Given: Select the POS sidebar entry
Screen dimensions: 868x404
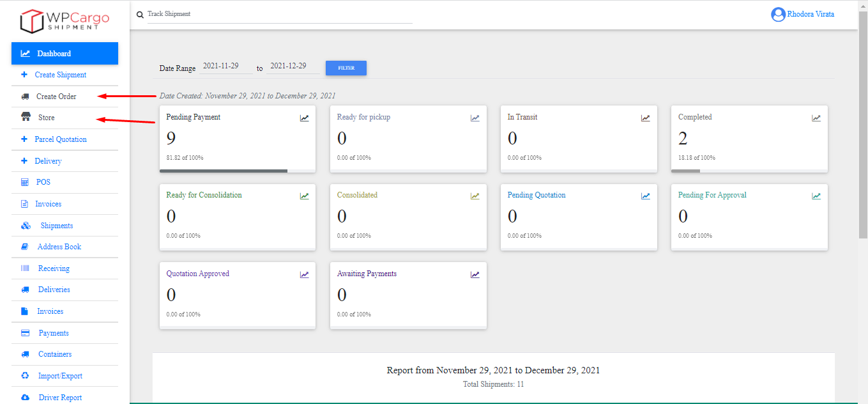Looking at the screenshot, I should [43, 182].
